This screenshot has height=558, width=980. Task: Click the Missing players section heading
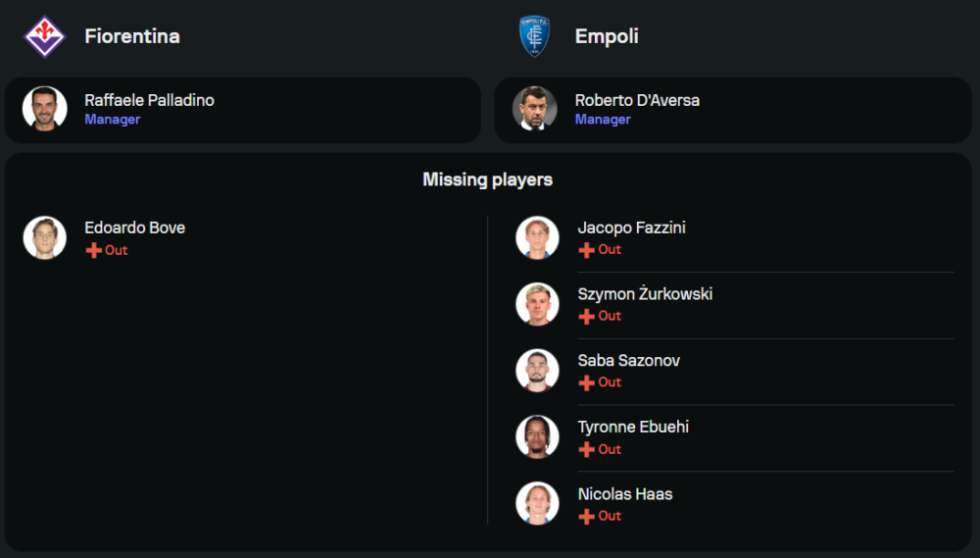488,179
